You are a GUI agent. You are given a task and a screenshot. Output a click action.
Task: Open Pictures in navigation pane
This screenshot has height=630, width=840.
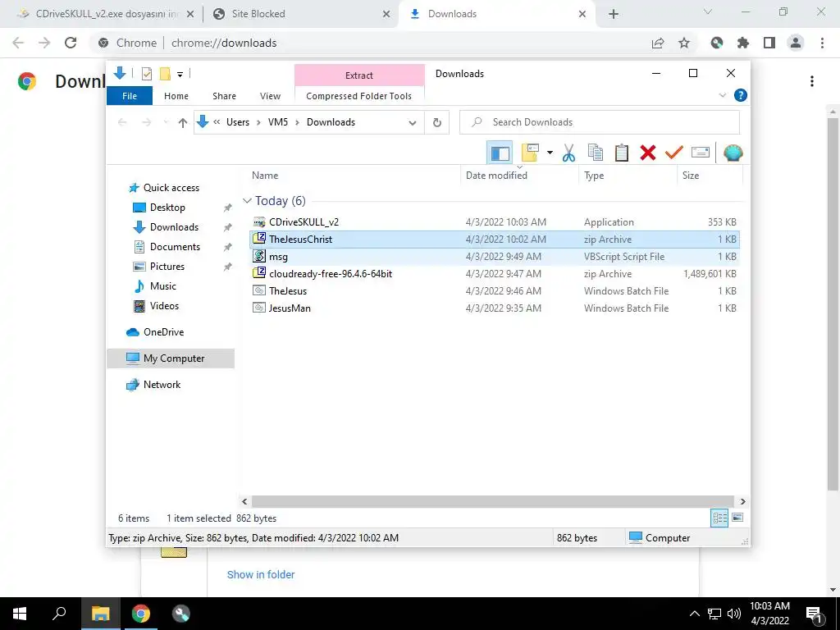pos(167,267)
